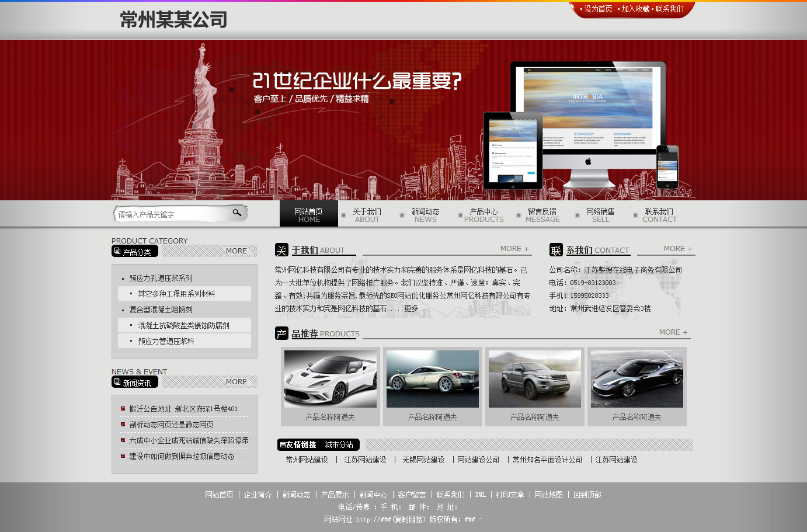This screenshot has height=532, width=807.
Task: Select the 混凝土抗硫酸盐类侵蚀防腐剂 subcategory
Action: (183, 325)
